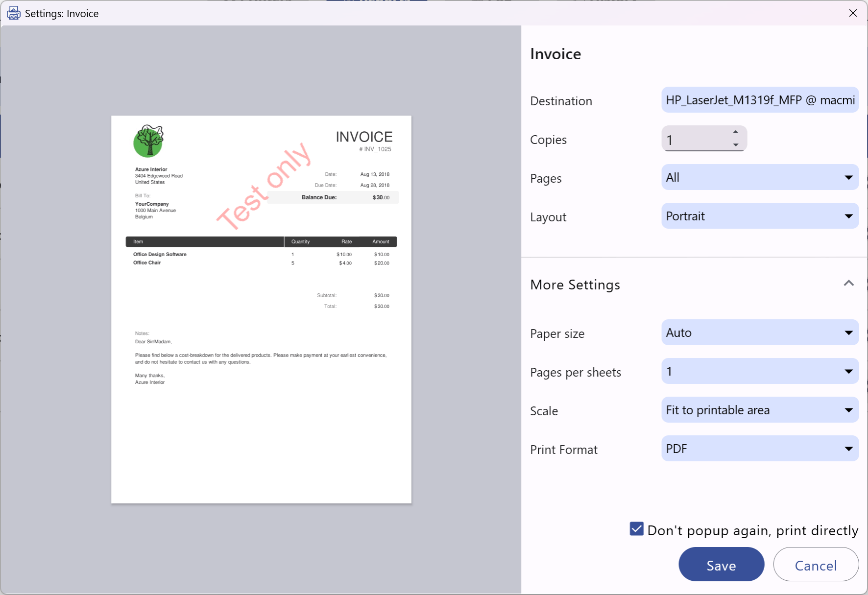868x595 pixels.
Task: Select the Destination printer field
Action: click(x=759, y=100)
